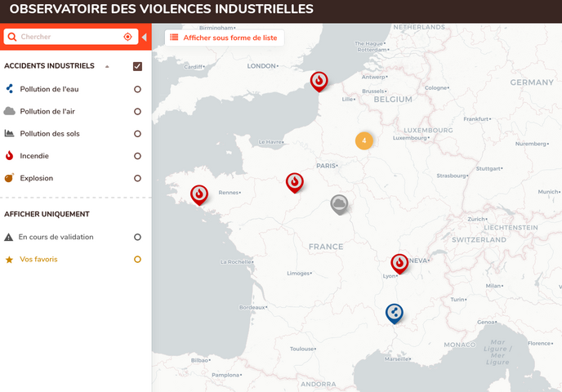562x392 pixels.
Task: Click Observatoire des Violences Industrielles title
Action: [x=161, y=9]
